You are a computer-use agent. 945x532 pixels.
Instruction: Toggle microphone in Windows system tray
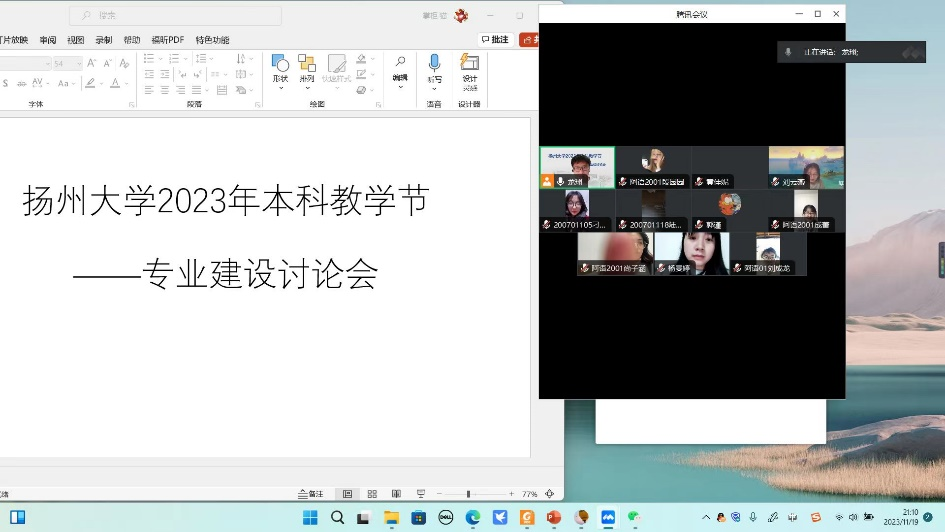(752, 517)
